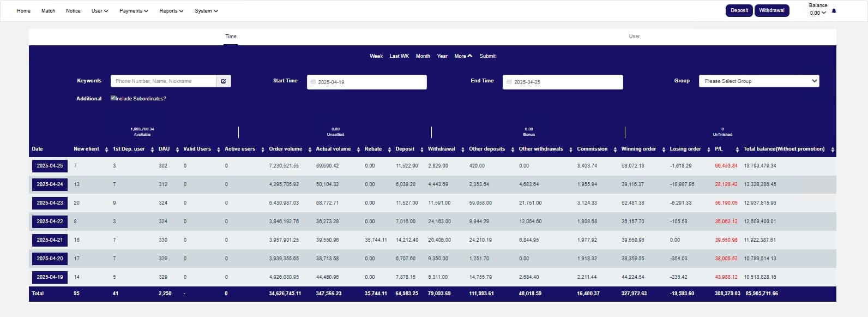
Task: Uncheck the Include Subordinates checkbox
Action: coord(113,98)
